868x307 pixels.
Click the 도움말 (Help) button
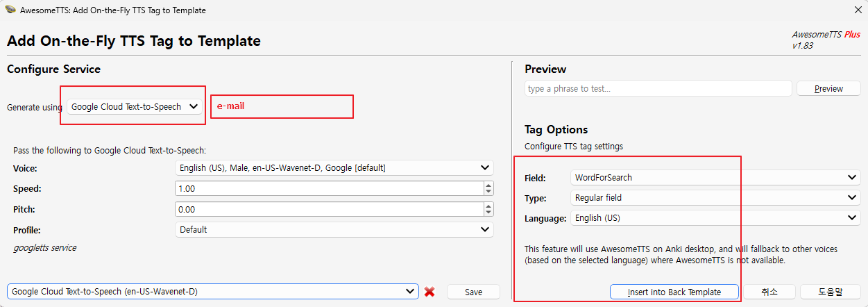point(831,292)
